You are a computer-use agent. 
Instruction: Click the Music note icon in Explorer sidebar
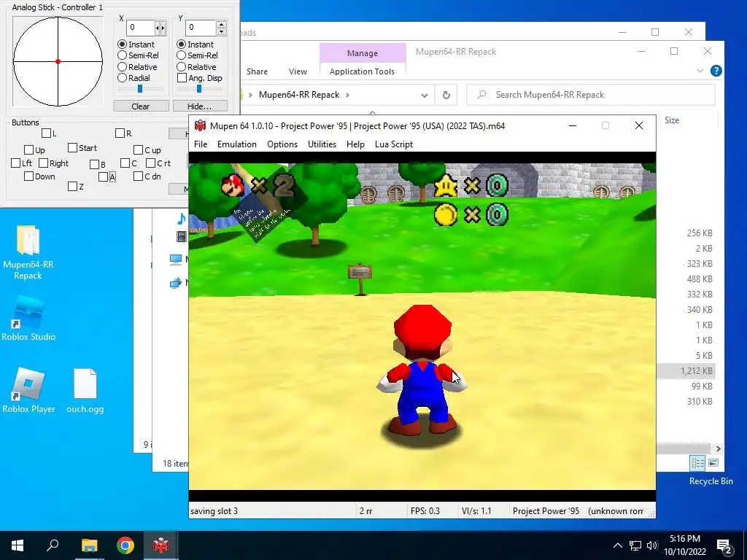(181, 219)
